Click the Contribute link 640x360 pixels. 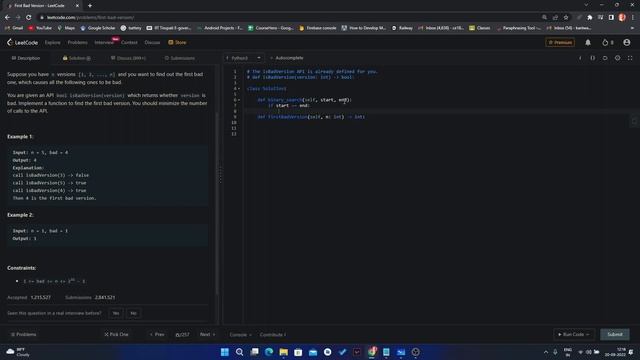pyautogui.click(x=273, y=335)
